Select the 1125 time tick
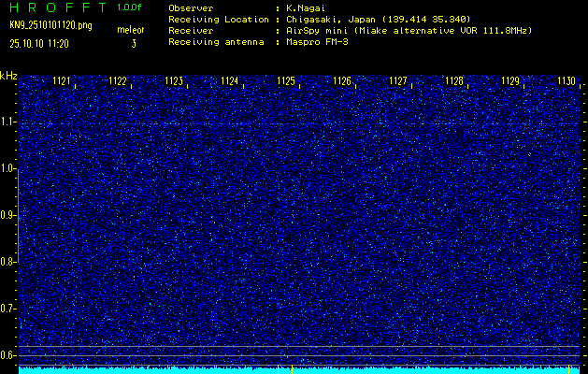The width and height of the screenshot is (588, 374). click(286, 82)
